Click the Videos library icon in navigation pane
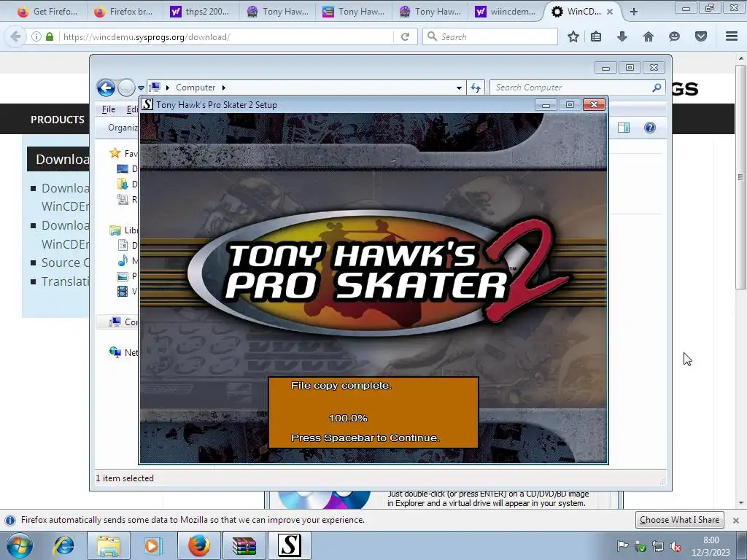Image resolution: width=747 pixels, height=560 pixels. coord(123,291)
